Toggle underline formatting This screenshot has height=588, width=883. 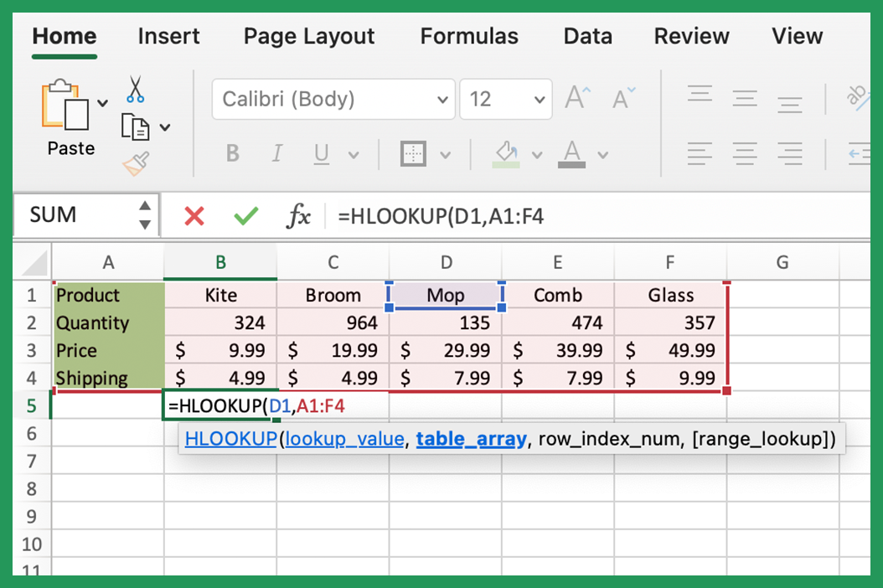[x=322, y=154]
